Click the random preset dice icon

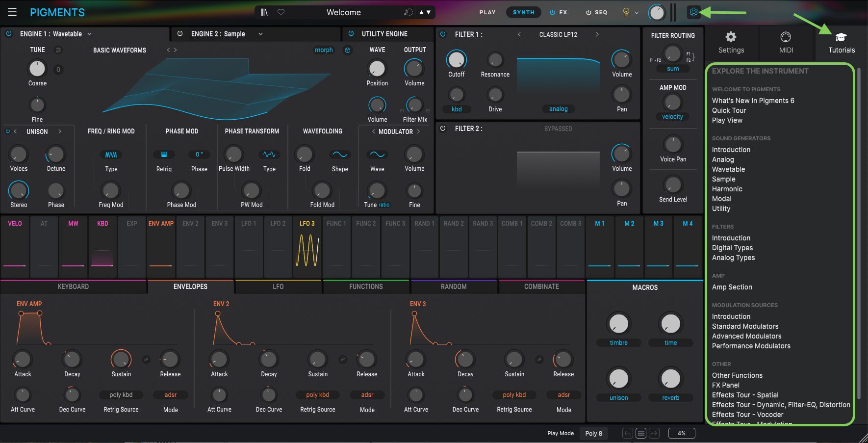pyautogui.click(x=408, y=12)
